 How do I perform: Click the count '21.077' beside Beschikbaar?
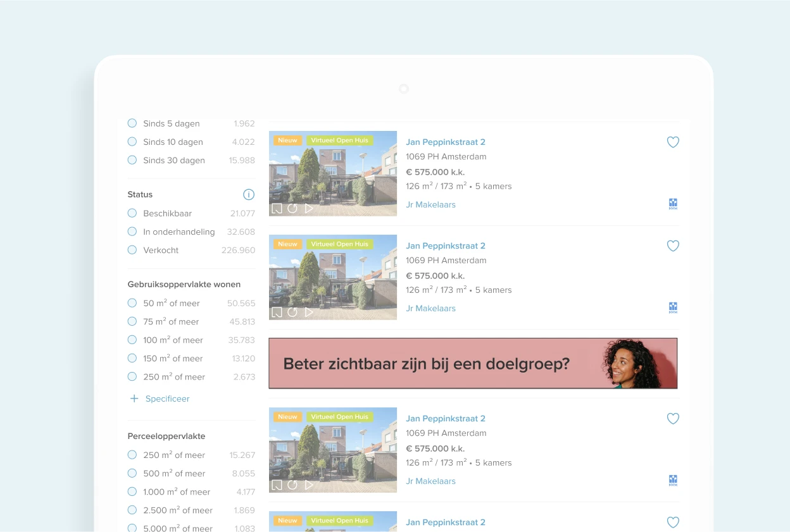point(242,214)
